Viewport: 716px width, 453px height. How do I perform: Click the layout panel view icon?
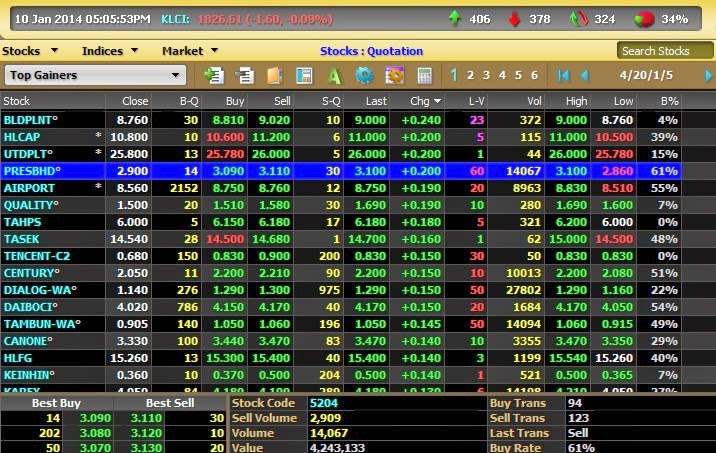tap(304, 75)
